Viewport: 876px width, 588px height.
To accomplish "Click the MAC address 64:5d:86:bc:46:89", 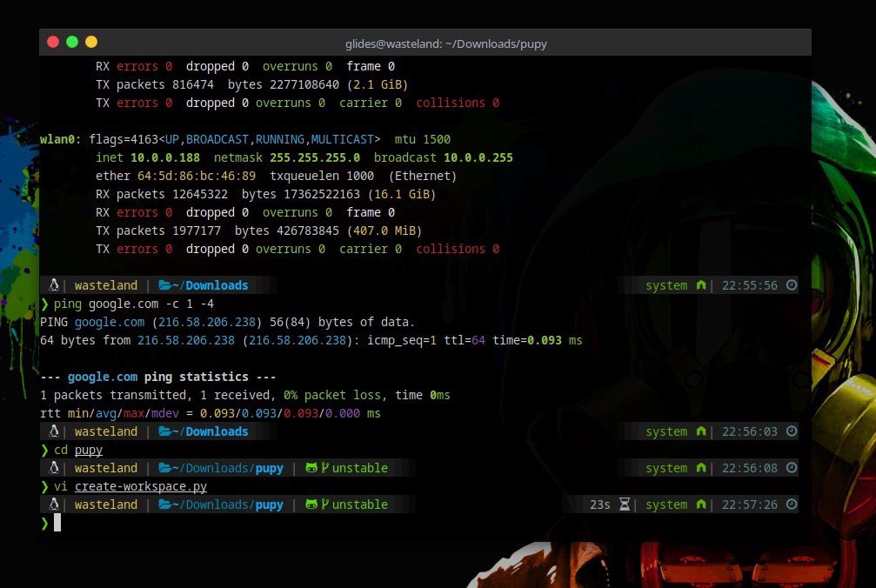I will [x=197, y=176].
